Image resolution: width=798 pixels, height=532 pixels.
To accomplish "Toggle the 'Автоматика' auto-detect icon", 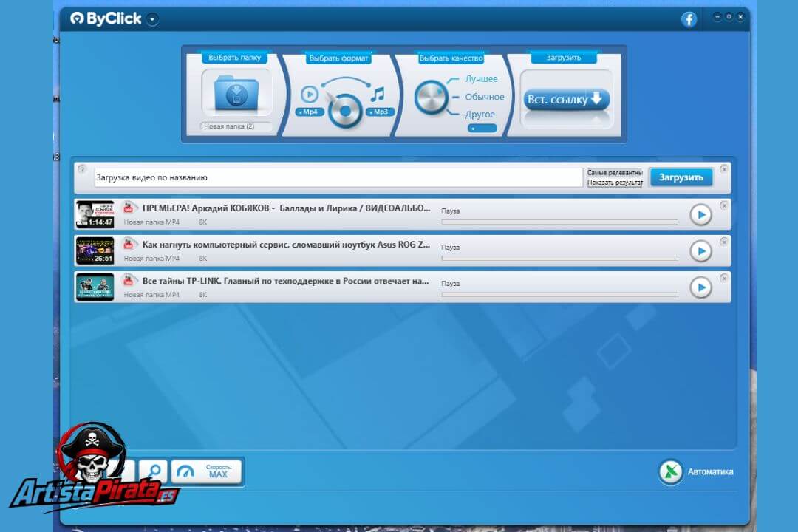I will (671, 472).
